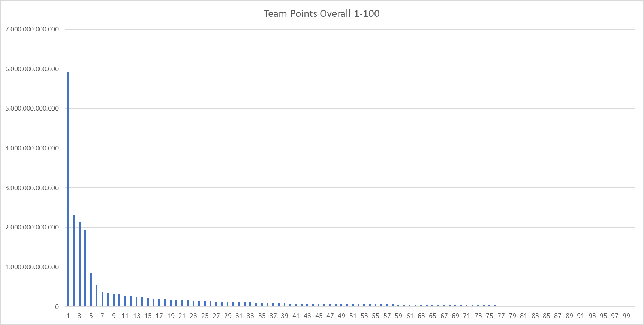Viewport: 644px width, 325px height.
Task: Click the 6.000.000.000.000 axis label
Action: pos(32,69)
